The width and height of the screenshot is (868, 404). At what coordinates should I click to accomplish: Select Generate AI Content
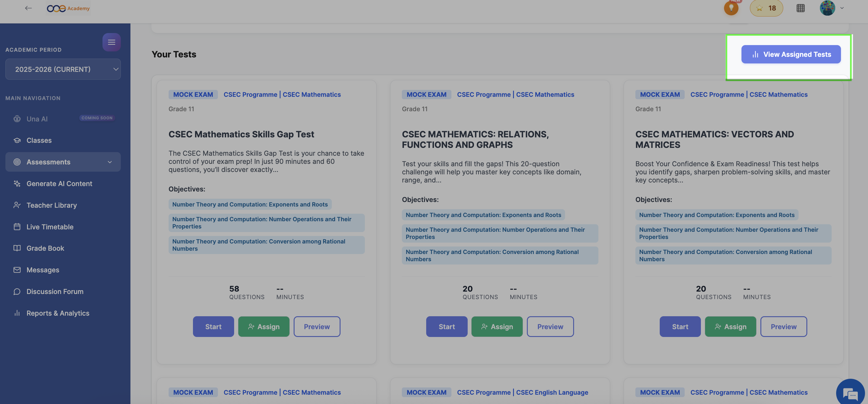tap(59, 184)
